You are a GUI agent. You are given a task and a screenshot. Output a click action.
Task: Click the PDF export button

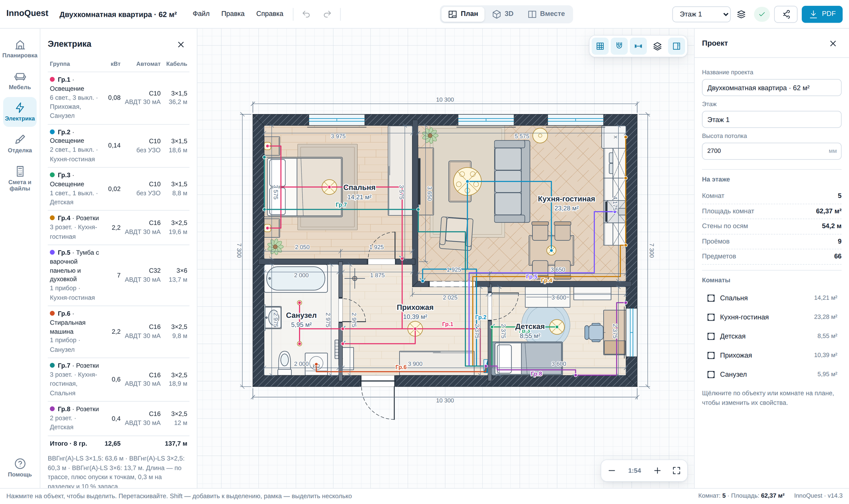pos(822,14)
